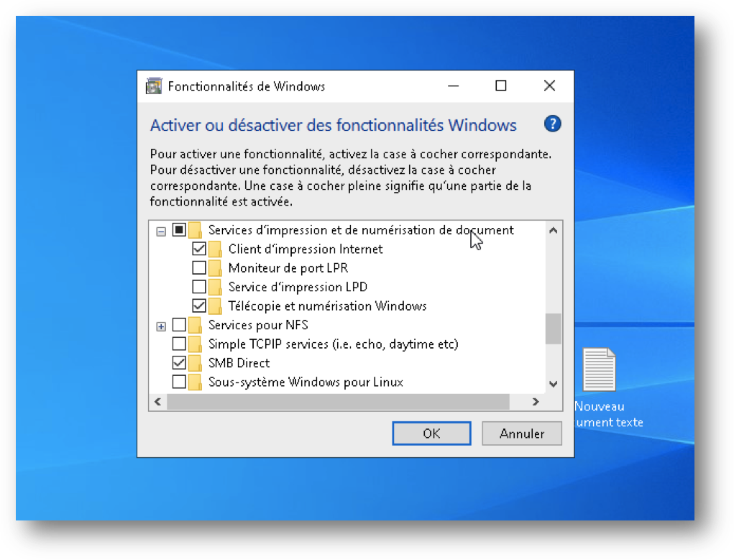This screenshot has height=560, width=734.
Task: Click folder icon beside Télécopie et numérisation Windows
Action: pyautogui.click(x=215, y=306)
